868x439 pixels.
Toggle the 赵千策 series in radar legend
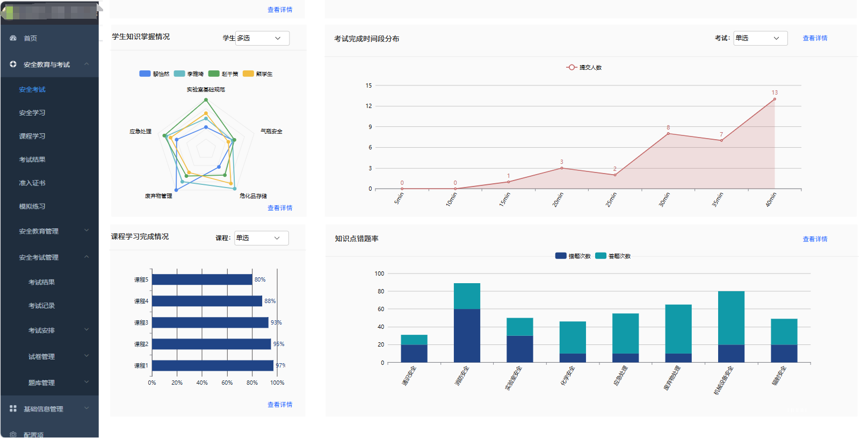pos(214,74)
